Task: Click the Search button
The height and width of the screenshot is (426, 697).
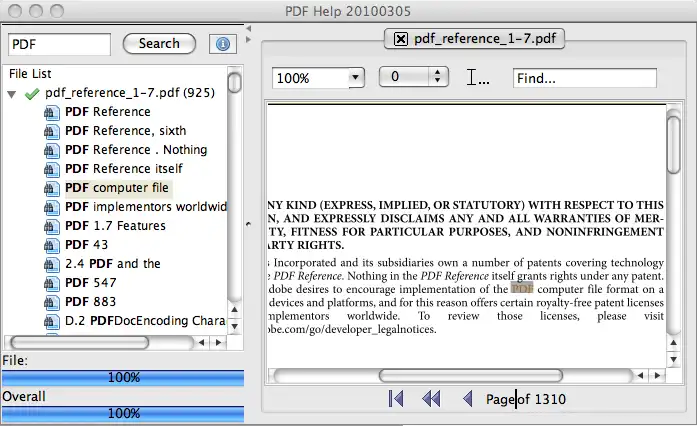Action: pos(159,44)
